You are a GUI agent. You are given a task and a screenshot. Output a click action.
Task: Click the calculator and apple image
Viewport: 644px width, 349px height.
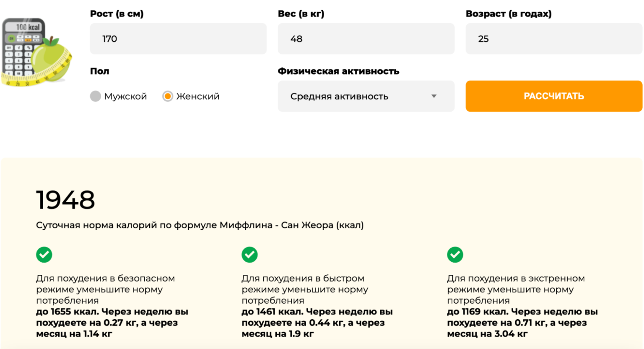coord(36,52)
